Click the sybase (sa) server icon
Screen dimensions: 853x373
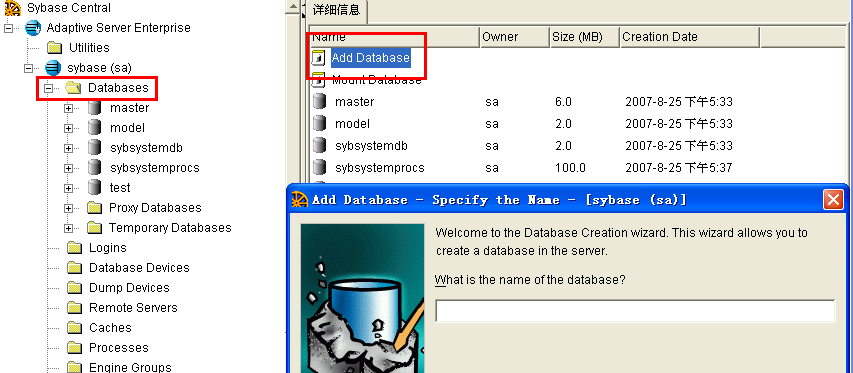(x=53, y=68)
